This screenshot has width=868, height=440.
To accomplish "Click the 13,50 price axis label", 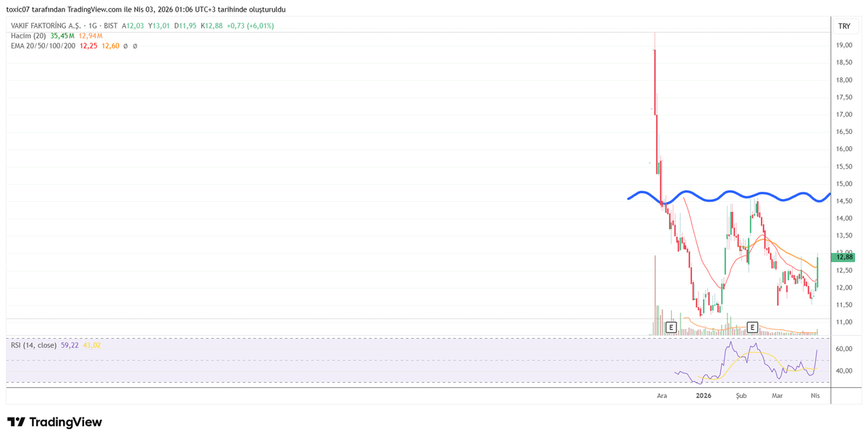I will click(844, 236).
